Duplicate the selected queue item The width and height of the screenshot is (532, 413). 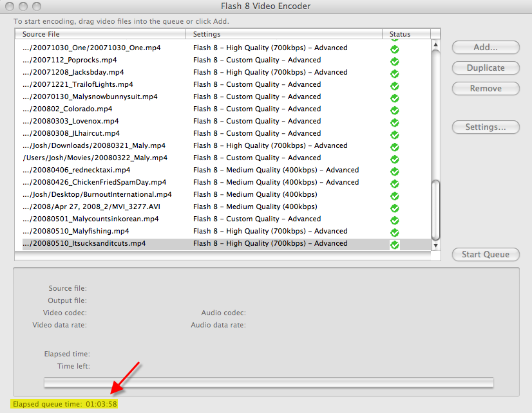tap(486, 68)
